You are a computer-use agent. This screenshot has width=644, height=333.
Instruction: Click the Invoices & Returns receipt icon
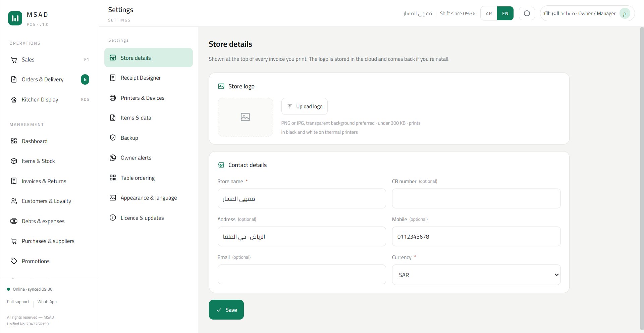pos(14,181)
